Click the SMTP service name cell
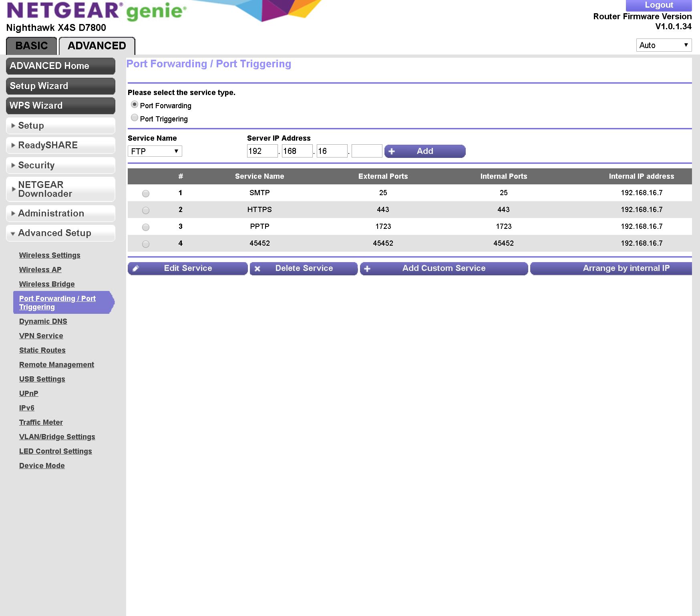The height and width of the screenshot is (616, 700). (x=259, y=193)
